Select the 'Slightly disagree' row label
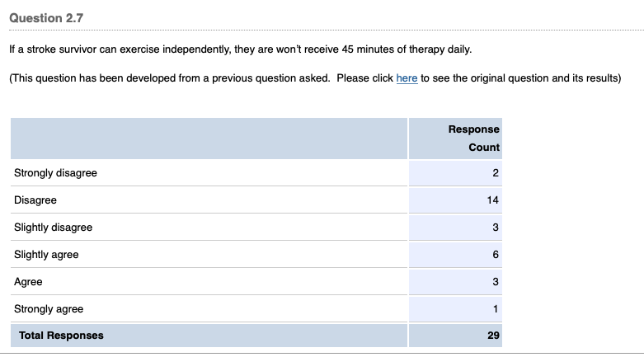Screen dimensions: 644x357 (x=53, y=228)
